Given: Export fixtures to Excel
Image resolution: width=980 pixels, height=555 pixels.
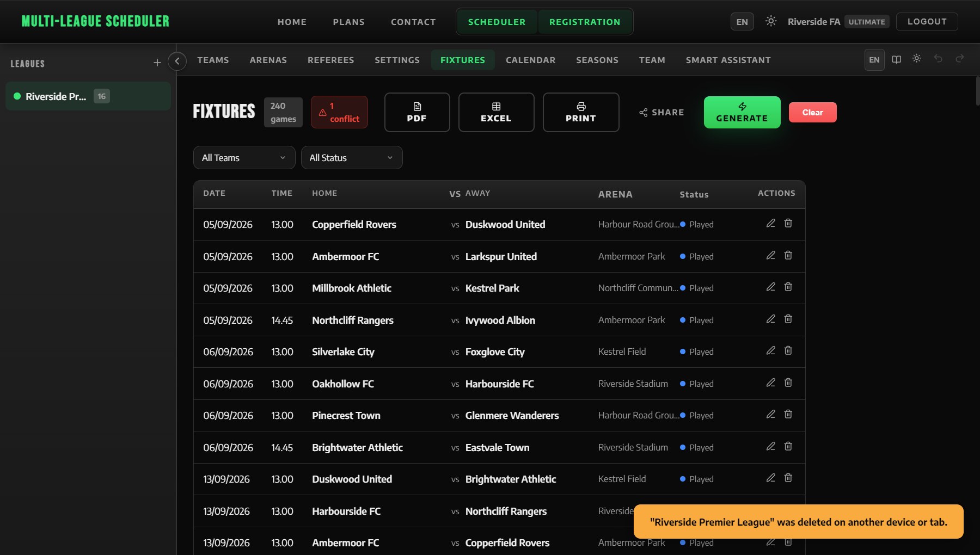Looking at the screenshot, I should [497, 112].
